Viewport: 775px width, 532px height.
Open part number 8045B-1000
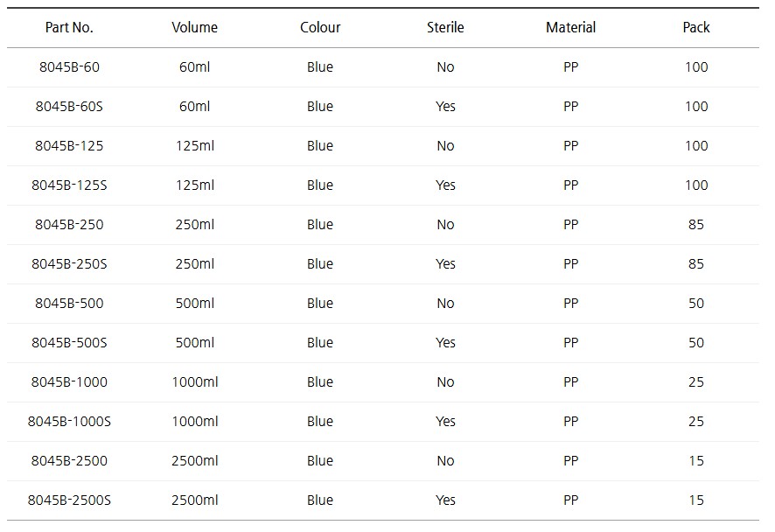(69, 382)
